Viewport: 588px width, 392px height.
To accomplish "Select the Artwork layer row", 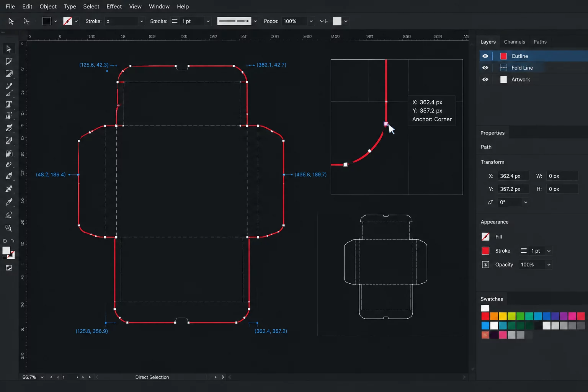I will coord(533,80).
